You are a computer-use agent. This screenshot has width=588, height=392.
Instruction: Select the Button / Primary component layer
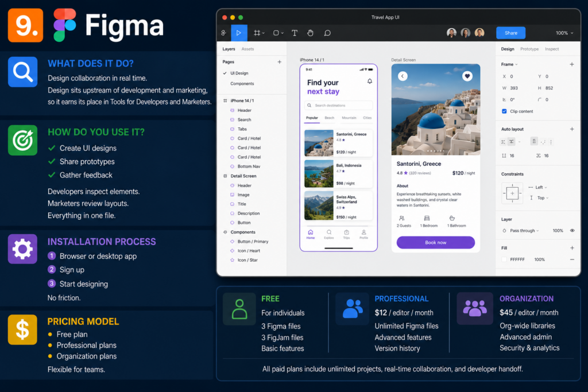[253, 242]
